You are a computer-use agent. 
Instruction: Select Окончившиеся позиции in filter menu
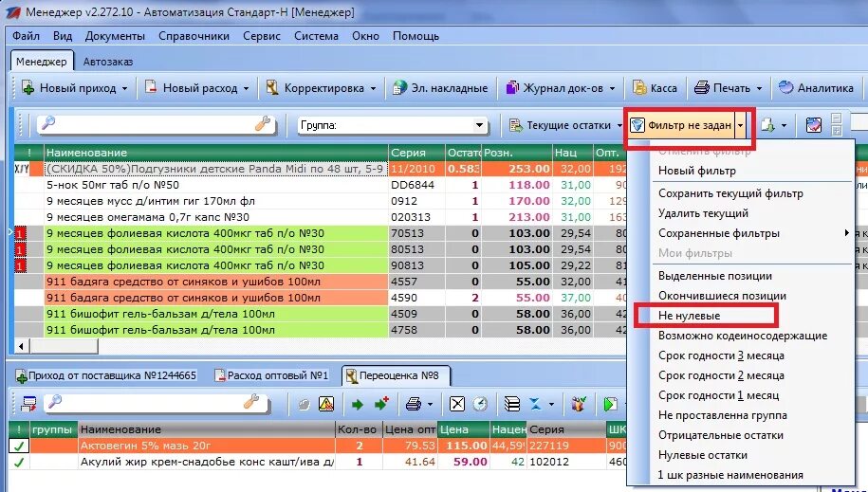click(x=723, y=296)
